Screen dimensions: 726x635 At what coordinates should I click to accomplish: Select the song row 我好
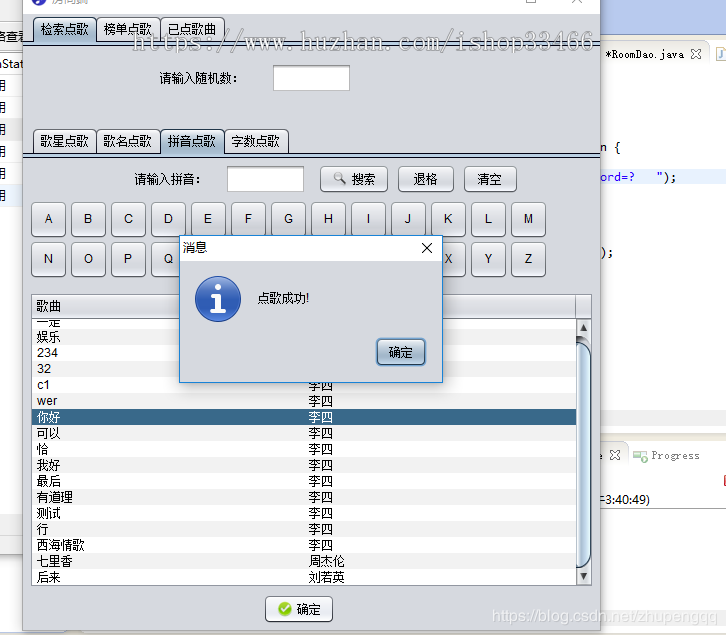tap(304, 465)
